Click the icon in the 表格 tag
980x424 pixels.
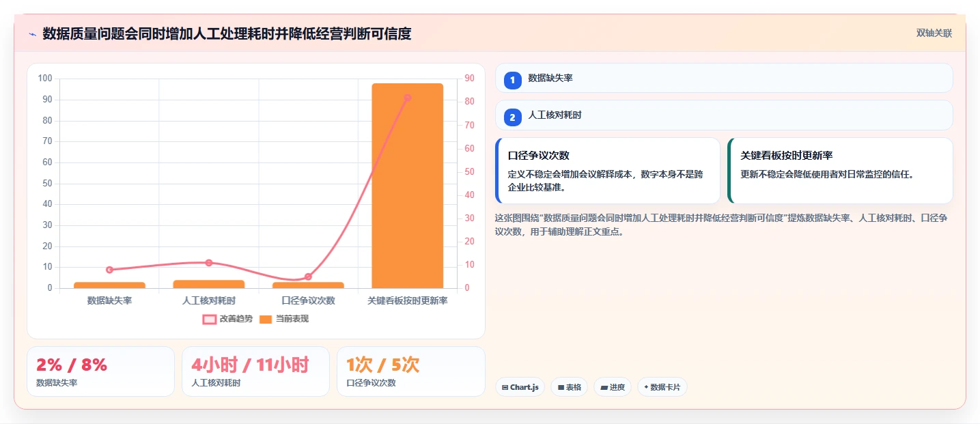pyautogui.click(x=561, y=387)
